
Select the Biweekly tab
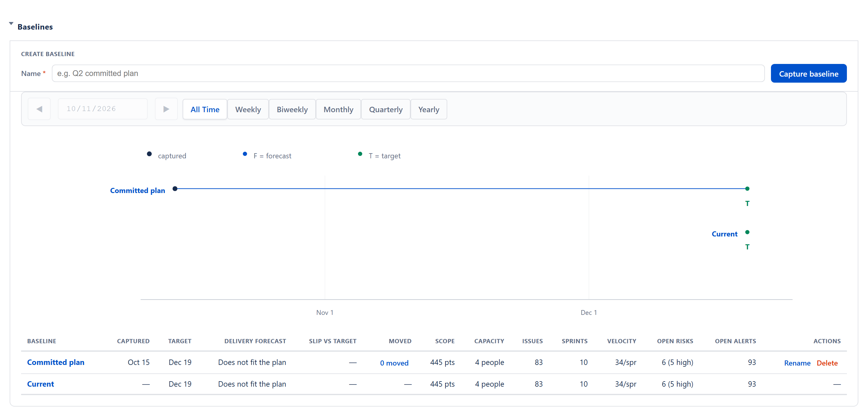pos(292,109)
